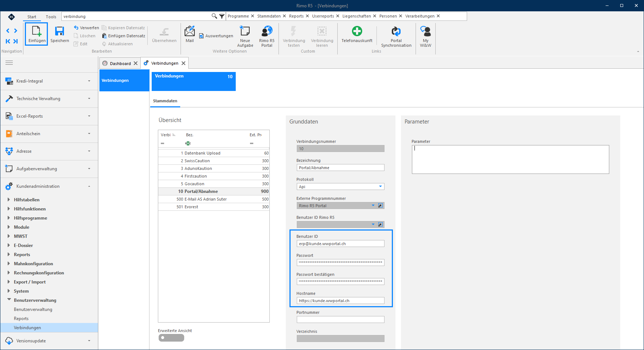Select the SwissCaution row
Image resolution: width=644 pixels, height=350 pixels.
(214, 161)
